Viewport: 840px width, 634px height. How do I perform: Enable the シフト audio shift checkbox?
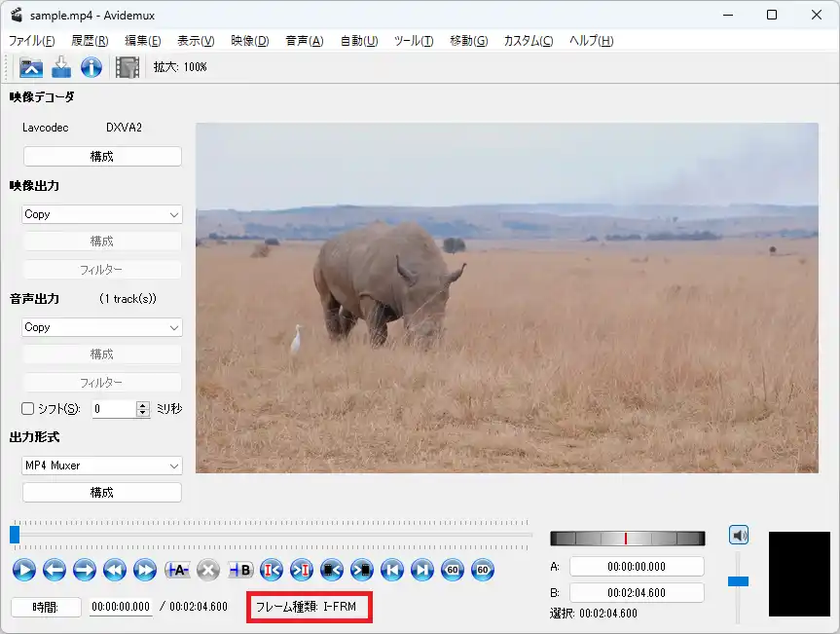(x=28, y=409)
